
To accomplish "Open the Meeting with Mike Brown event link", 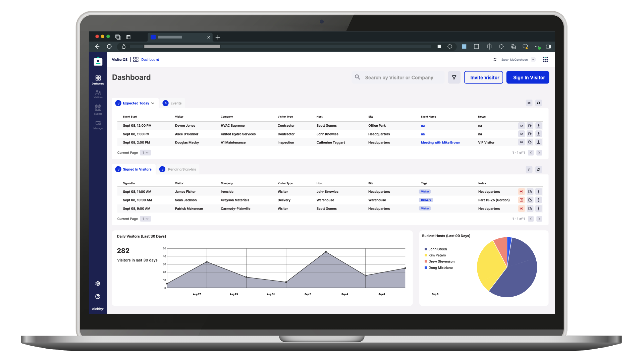I will click(x=440, y=142).
